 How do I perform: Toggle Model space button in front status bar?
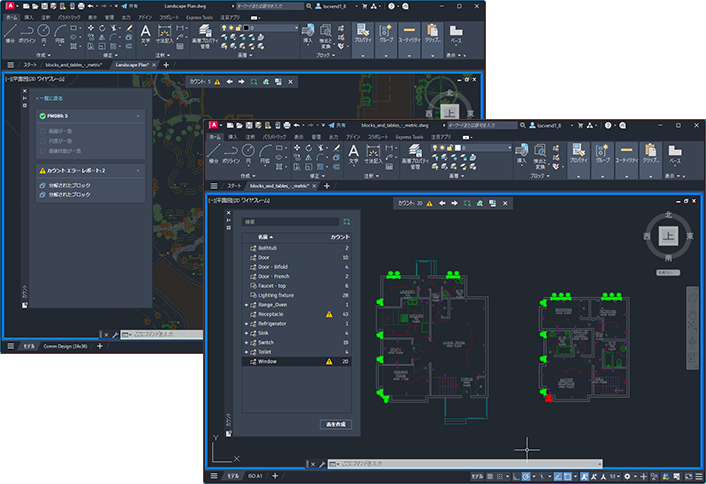click(477, 476)
